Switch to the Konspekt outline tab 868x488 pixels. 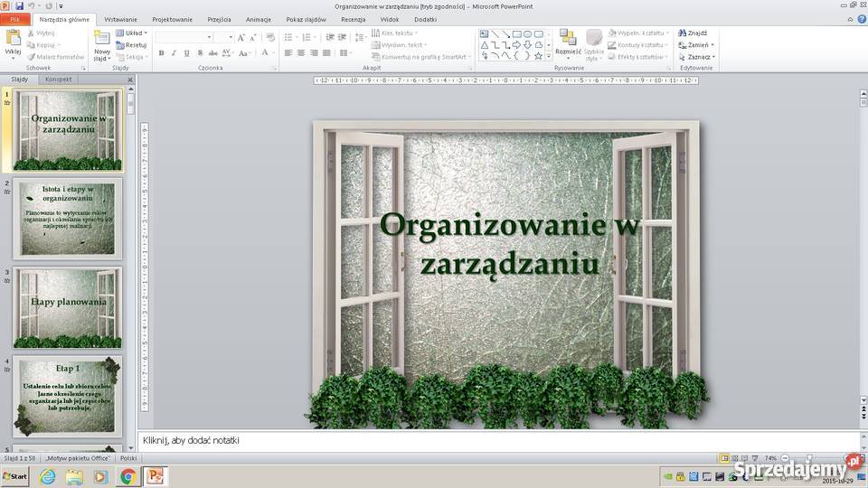coord(59,79)
